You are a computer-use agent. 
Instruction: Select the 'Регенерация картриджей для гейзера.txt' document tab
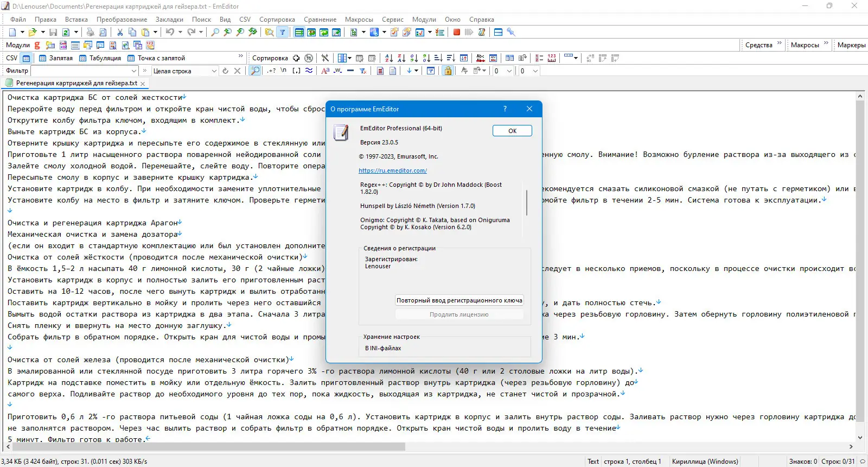(76, 83)
